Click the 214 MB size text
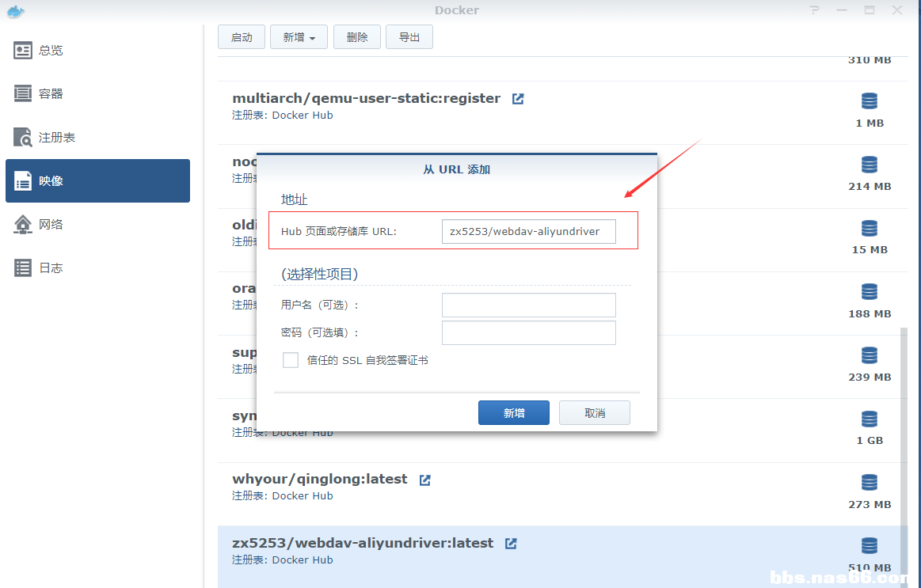Image resolution: width=921 pixels, height=588 pixels. [870, 187]
